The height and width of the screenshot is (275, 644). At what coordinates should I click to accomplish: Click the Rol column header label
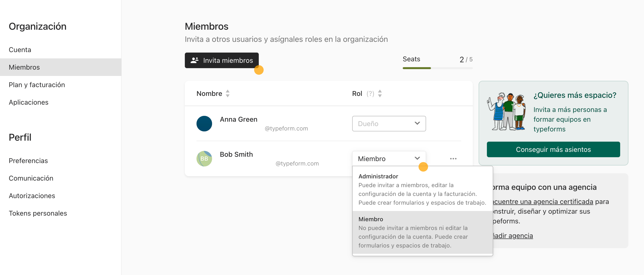click(357, 94)
